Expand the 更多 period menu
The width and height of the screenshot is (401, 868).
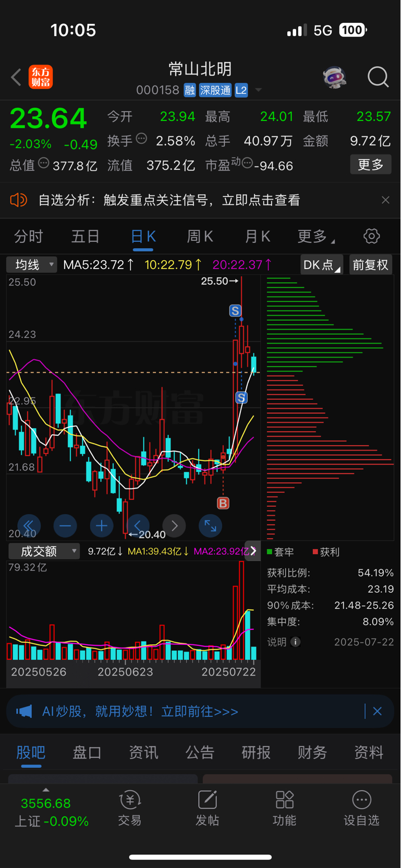316,237
